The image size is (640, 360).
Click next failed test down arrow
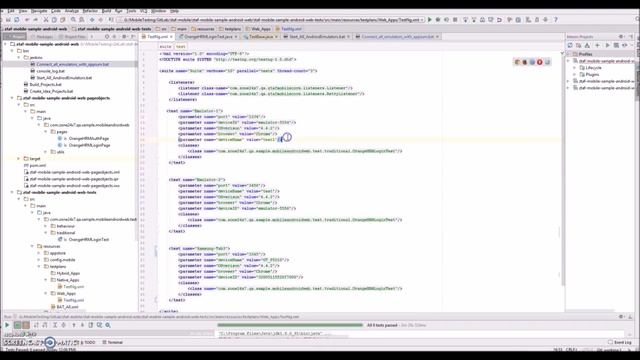pyautogui.click(x=82, y=325)
